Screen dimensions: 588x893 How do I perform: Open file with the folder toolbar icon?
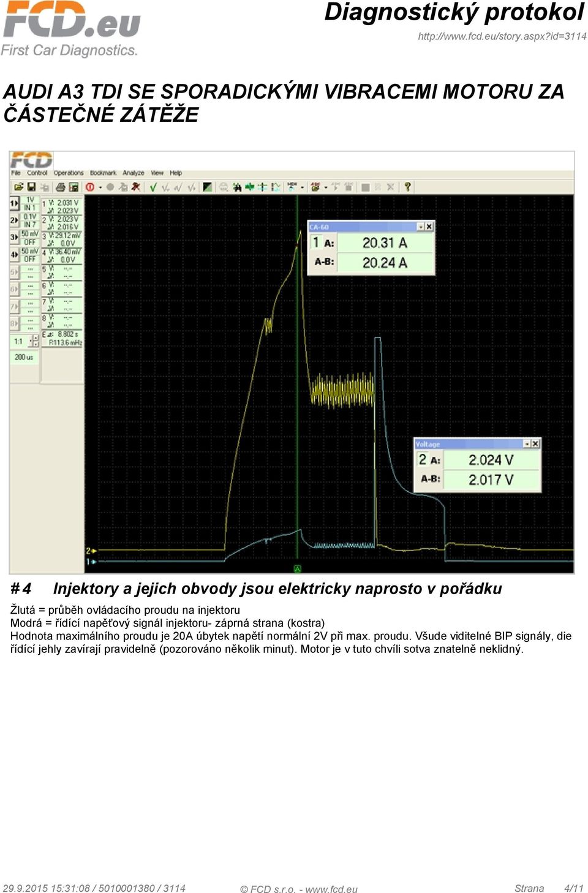point(18,187)
